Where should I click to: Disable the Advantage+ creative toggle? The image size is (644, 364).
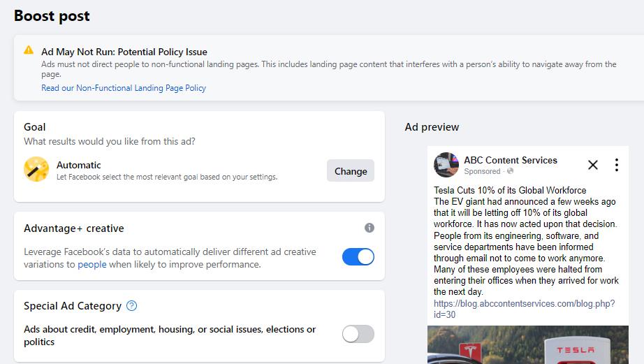(358, 257)
